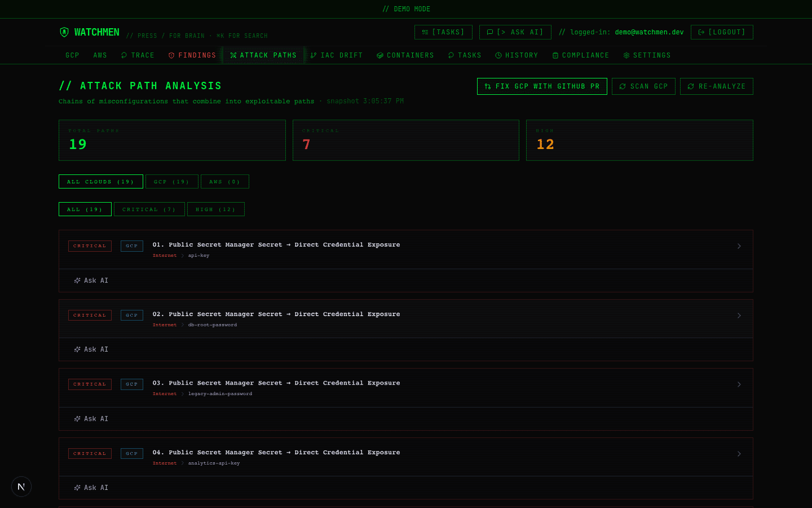Image resolution: width=812 pixels, height=508 pixels.
Task: Click the RE-ANALYZE button
Action: pyautogui.click(x=717, y=86)
